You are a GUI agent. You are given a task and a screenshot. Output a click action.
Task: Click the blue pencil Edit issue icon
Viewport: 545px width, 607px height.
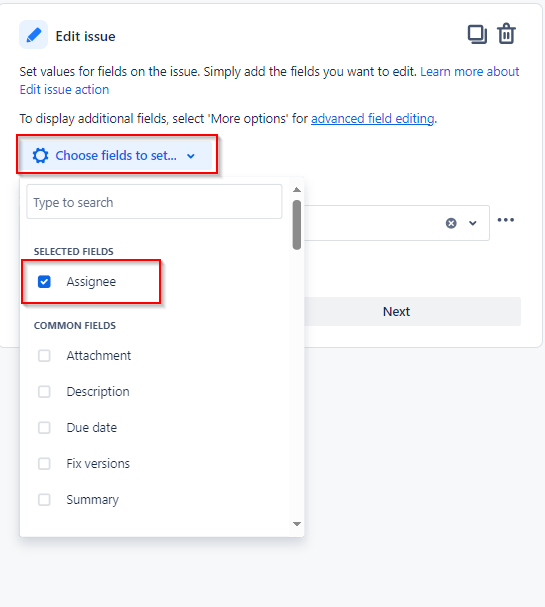pos(34,35)
